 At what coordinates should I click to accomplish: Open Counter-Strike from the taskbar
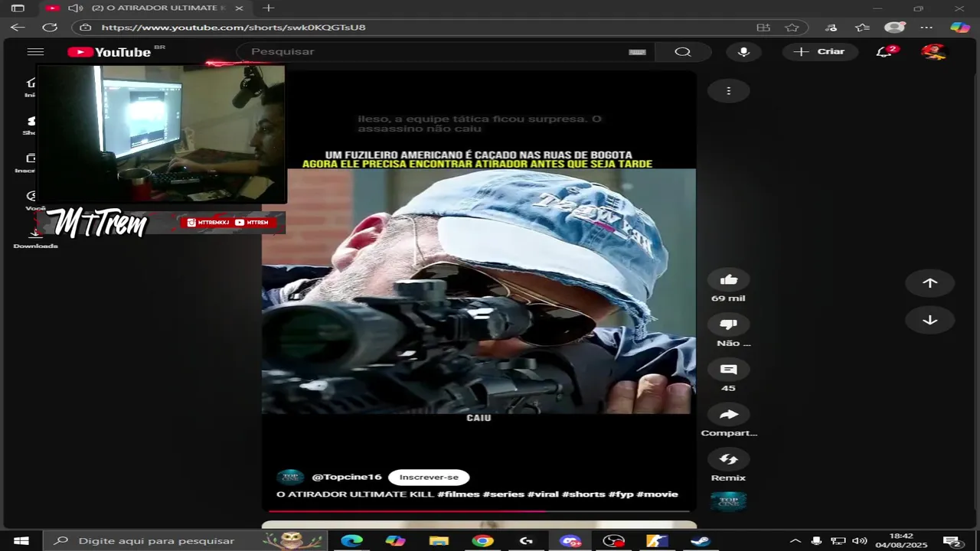coord(657,541)
